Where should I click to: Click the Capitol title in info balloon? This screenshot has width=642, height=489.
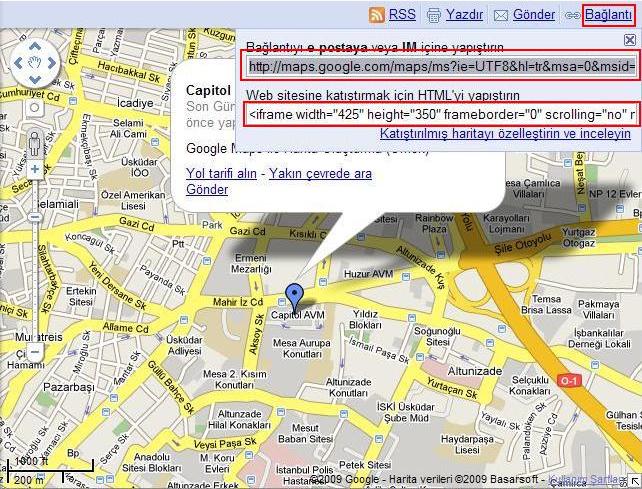[208, 91]
